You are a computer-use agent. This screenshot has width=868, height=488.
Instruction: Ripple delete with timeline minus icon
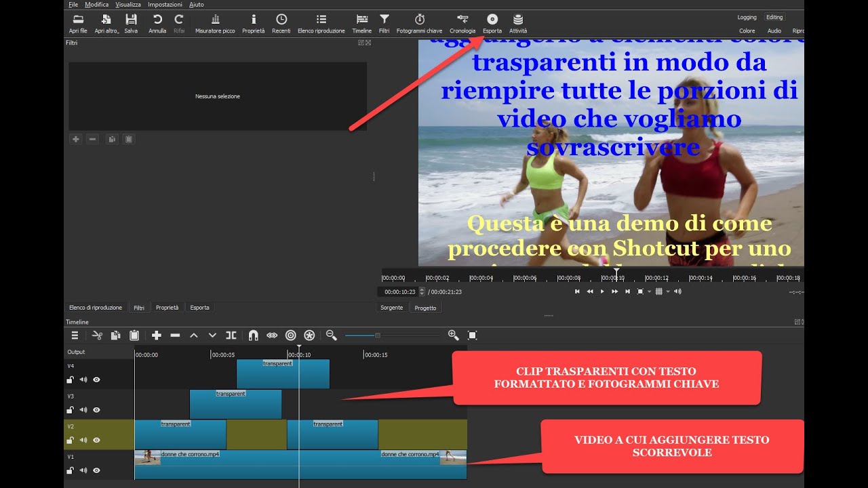175,335
